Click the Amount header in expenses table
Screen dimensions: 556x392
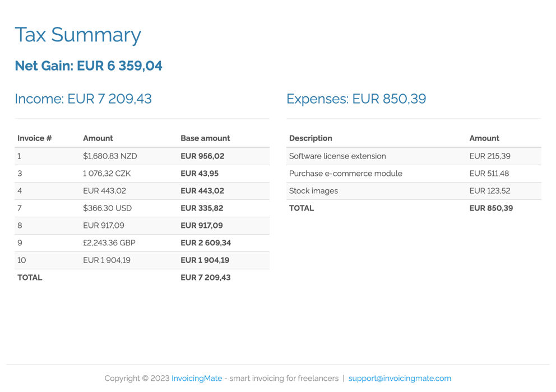(x=484, y=138)
